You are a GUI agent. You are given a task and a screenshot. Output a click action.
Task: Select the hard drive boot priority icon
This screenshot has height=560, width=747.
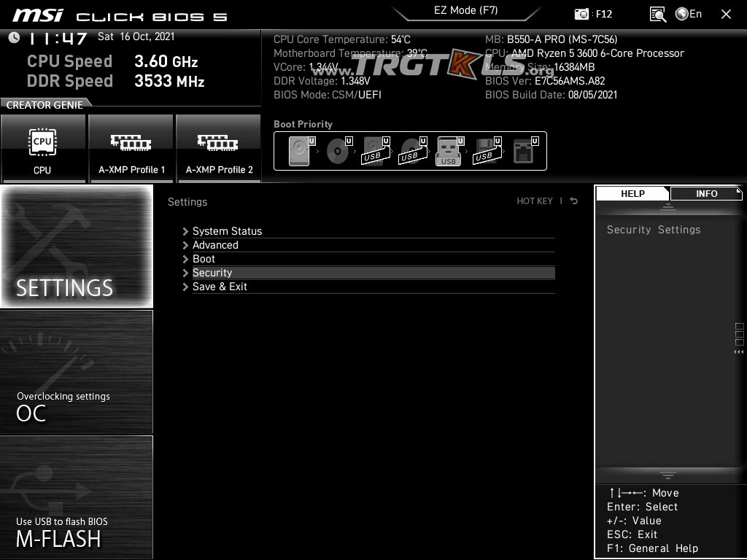tap(299, 152)
